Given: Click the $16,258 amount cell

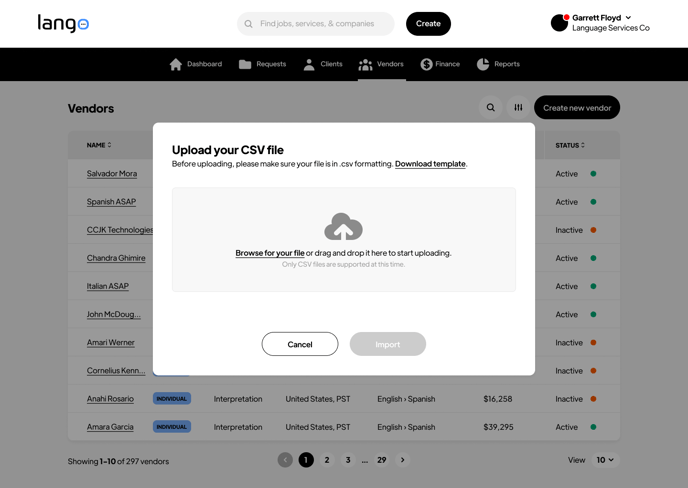Looking at the screenshot, I should (498, 398).
